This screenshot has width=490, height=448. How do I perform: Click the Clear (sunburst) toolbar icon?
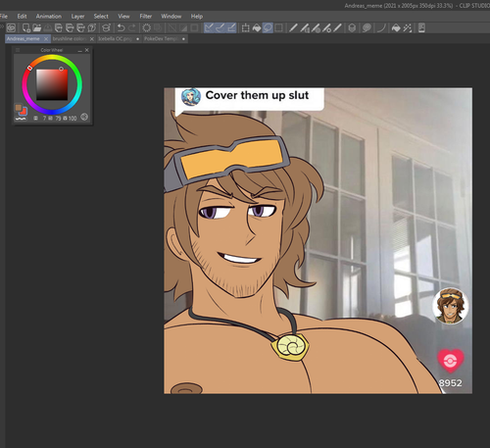(x=147, y=28)
